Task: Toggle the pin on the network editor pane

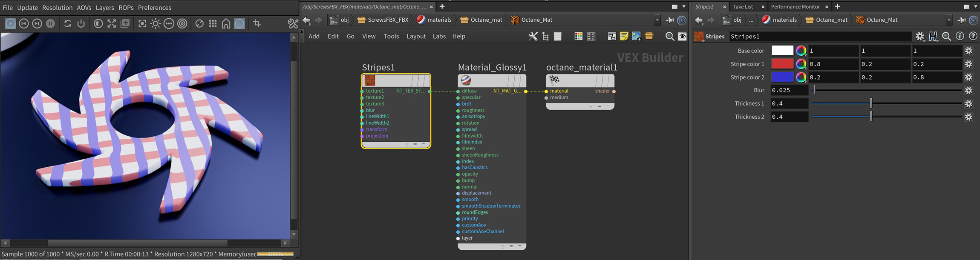Action: [x=669, y=20]
